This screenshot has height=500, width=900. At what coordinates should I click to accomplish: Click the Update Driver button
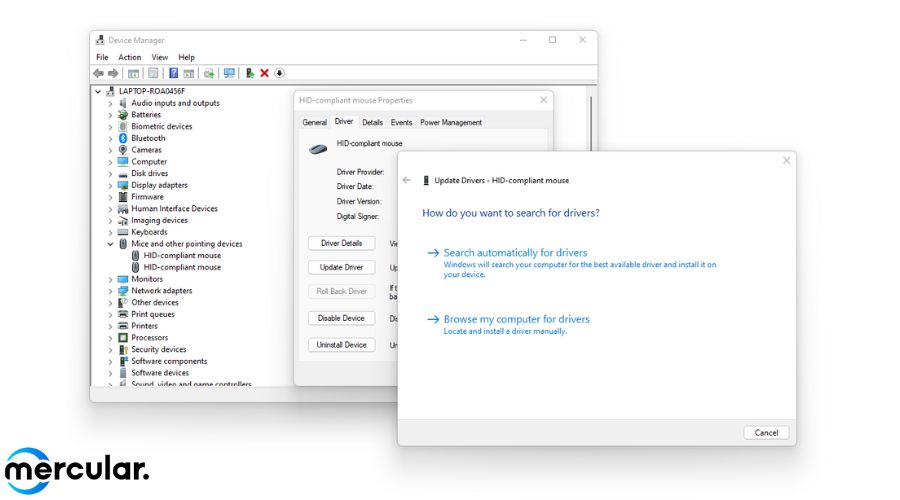tap(342, 268)
